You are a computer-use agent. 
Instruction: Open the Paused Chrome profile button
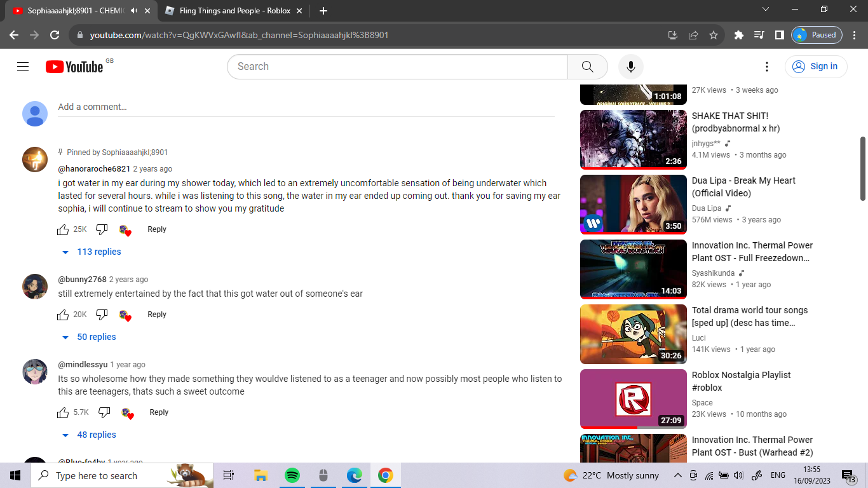(817, 35)
